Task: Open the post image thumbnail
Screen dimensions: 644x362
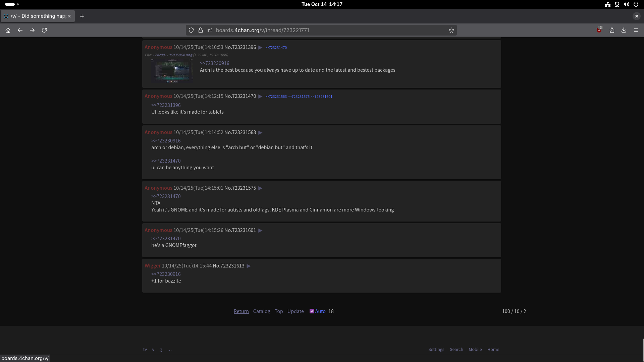Action: [x=172, y=71]
